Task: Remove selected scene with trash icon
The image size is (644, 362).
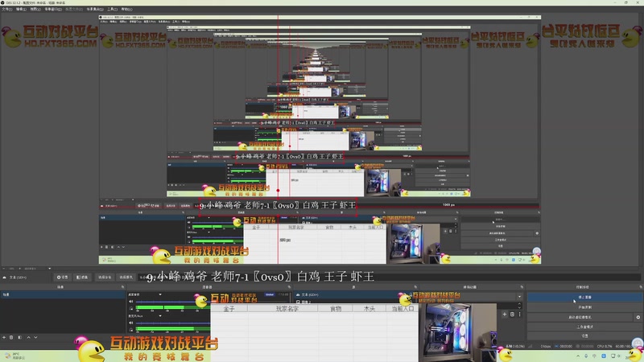Action: tap(11, 337)
